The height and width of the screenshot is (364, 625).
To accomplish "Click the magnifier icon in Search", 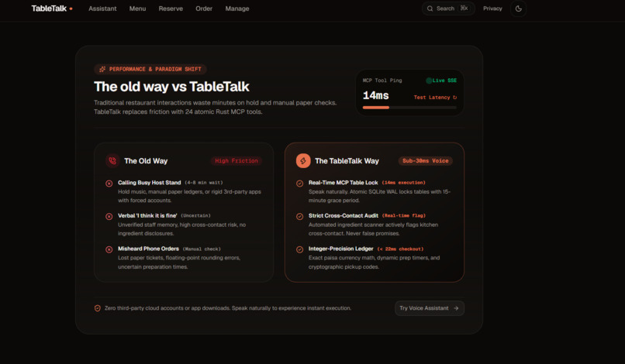I will point(430,9).
